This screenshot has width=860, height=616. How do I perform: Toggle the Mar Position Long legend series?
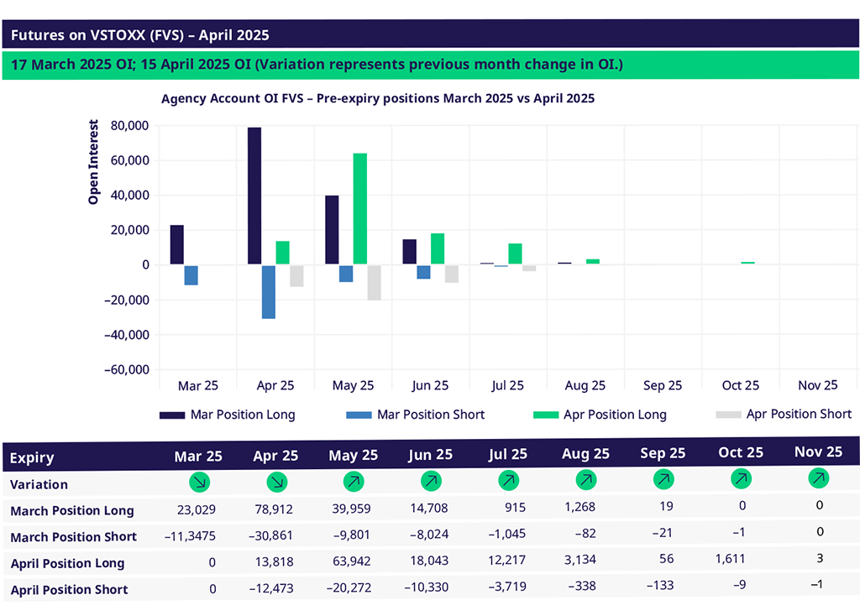coord(227,415)
